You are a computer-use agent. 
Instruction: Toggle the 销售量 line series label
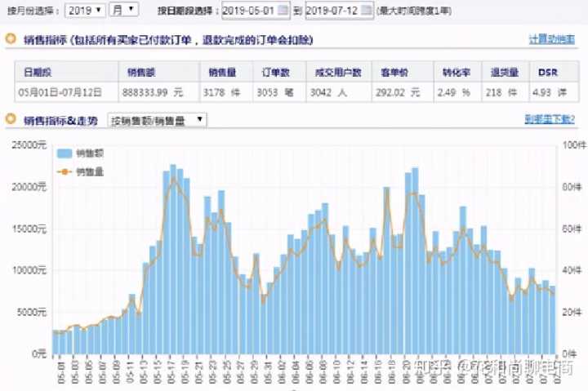pyautogui.click(x=90, y=171)
